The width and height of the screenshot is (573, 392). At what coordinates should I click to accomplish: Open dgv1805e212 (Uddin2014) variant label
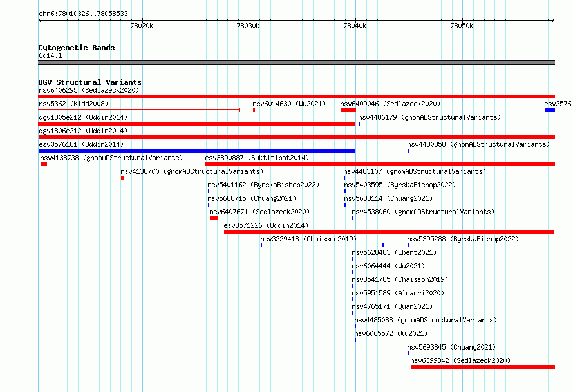click(83, 117)
